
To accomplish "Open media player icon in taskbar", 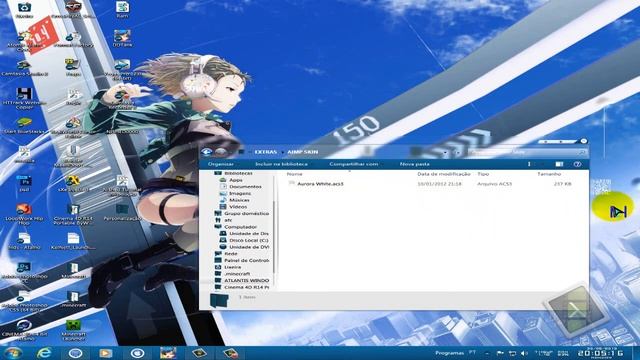I will tap(105, 353).
